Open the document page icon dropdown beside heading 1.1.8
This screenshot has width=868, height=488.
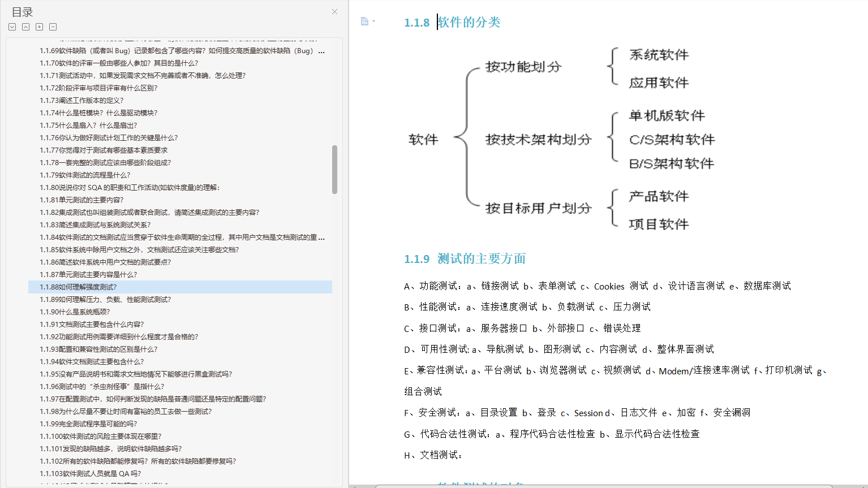tap(368, 21)
